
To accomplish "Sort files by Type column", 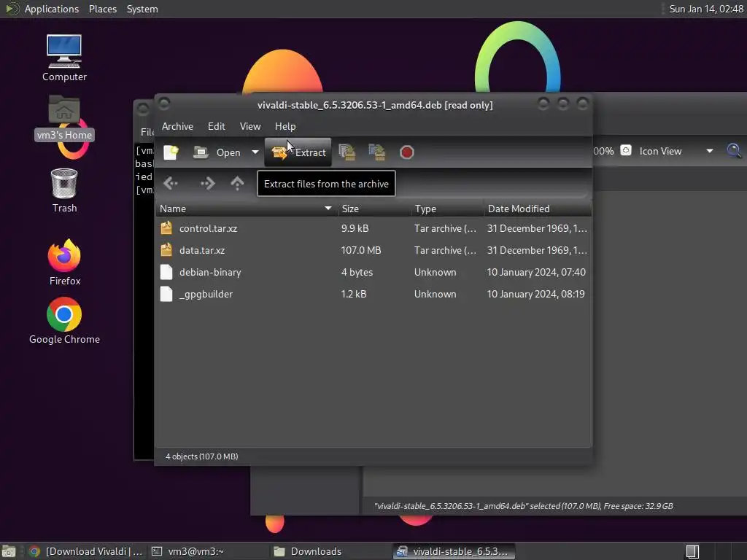I will coord(447,209).
